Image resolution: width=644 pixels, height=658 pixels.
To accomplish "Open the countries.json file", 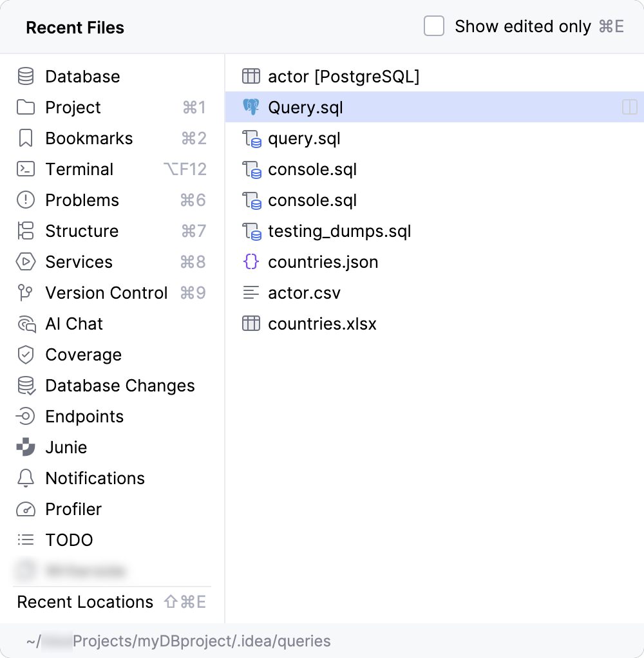I will coord(323,262).
